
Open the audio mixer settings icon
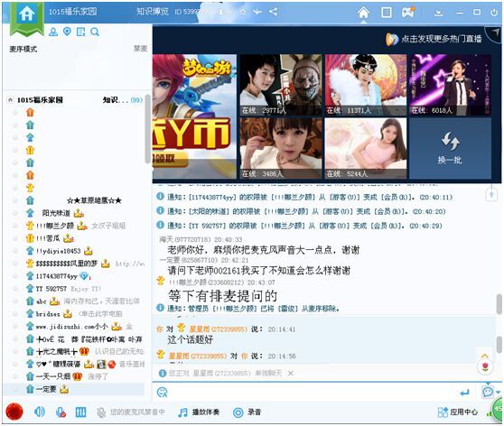pos(80,412)
